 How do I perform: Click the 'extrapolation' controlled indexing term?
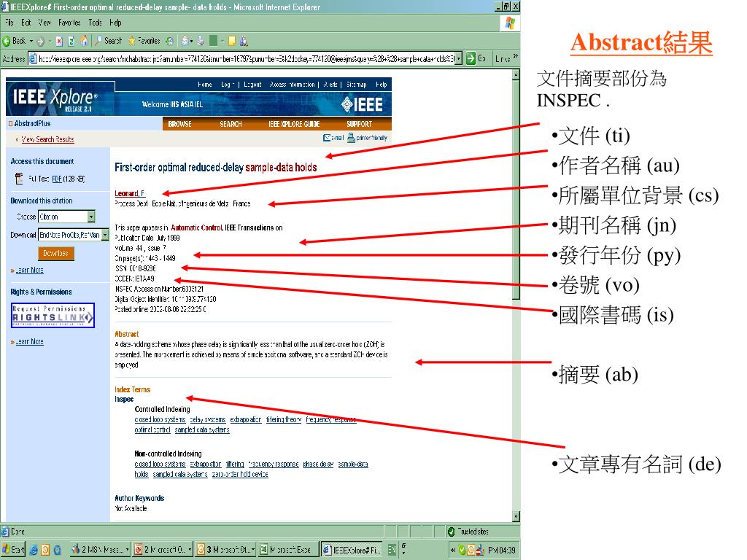pyautogui.click(x=246, y=419)
